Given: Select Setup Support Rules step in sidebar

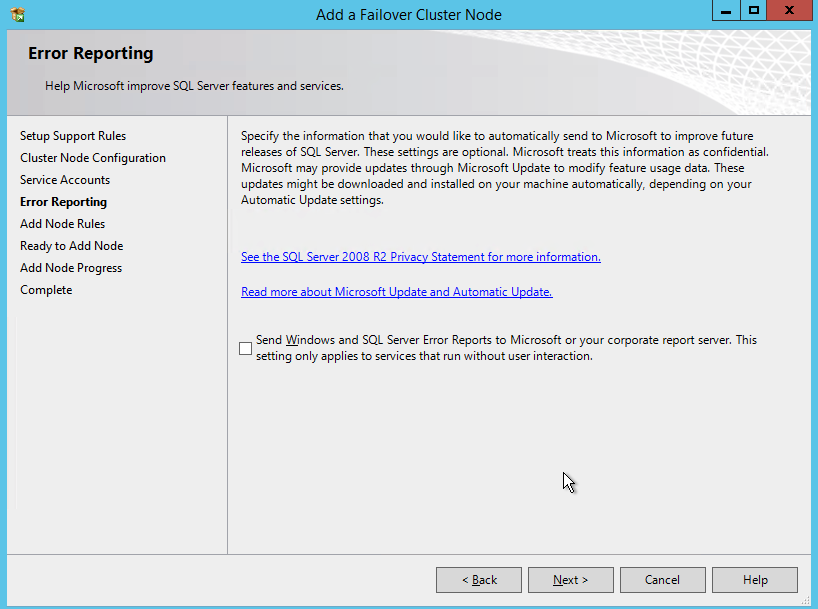Looking at the screenshot, I should coord(73,136).
